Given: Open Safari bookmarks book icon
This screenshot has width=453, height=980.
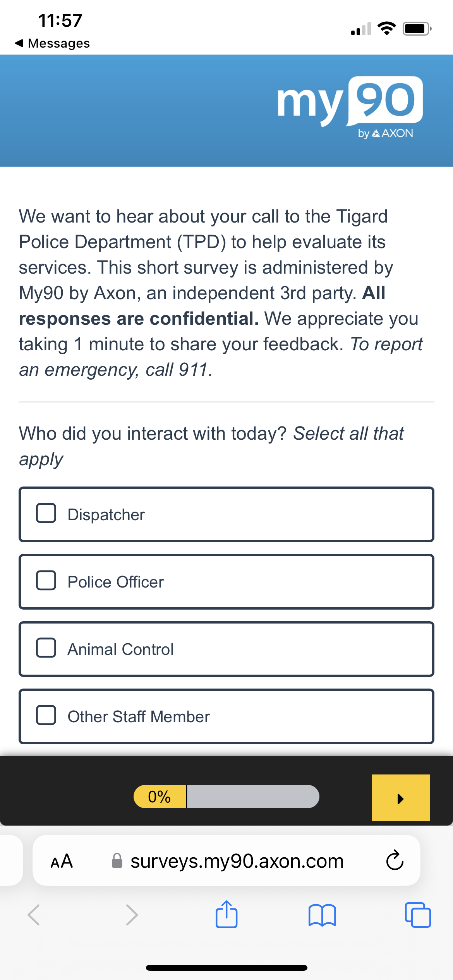Looking at the screenshot, I should point(322,915).
